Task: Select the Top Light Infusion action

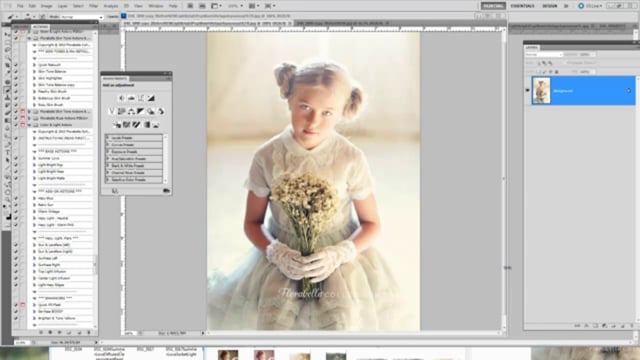Action: [x=52, y=271]
